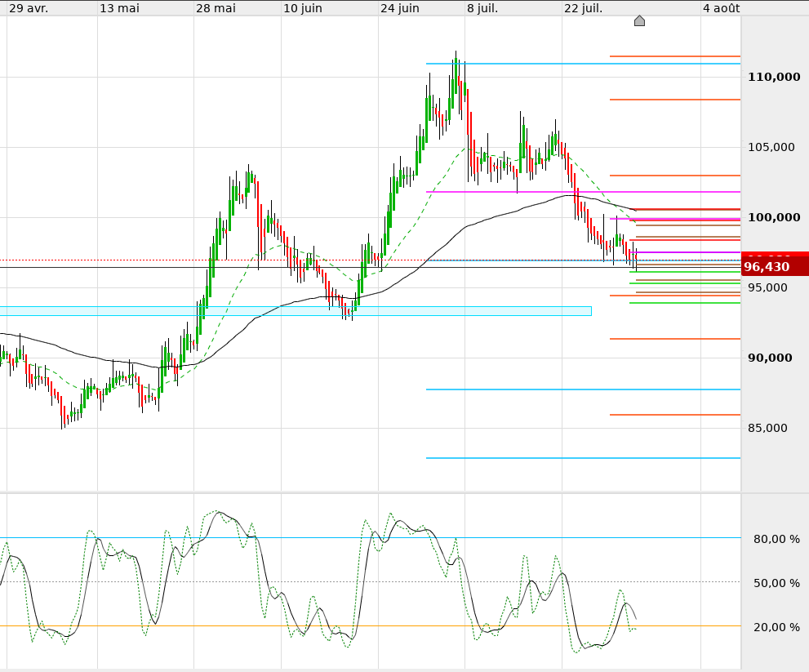This screenshot has height=672, width=809.
Task: Click the orange 20 % oversold line in the indicator
Action: coord(370,626)
